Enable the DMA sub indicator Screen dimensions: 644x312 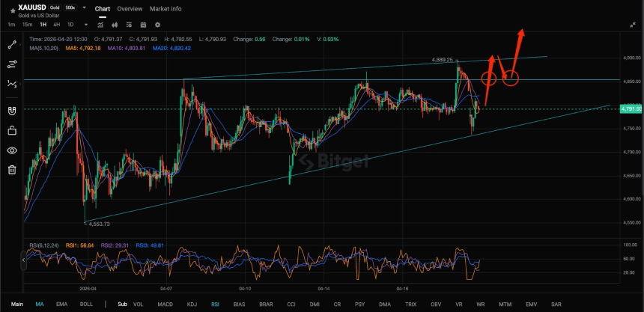pyautogui.click(x=385, y=305)
